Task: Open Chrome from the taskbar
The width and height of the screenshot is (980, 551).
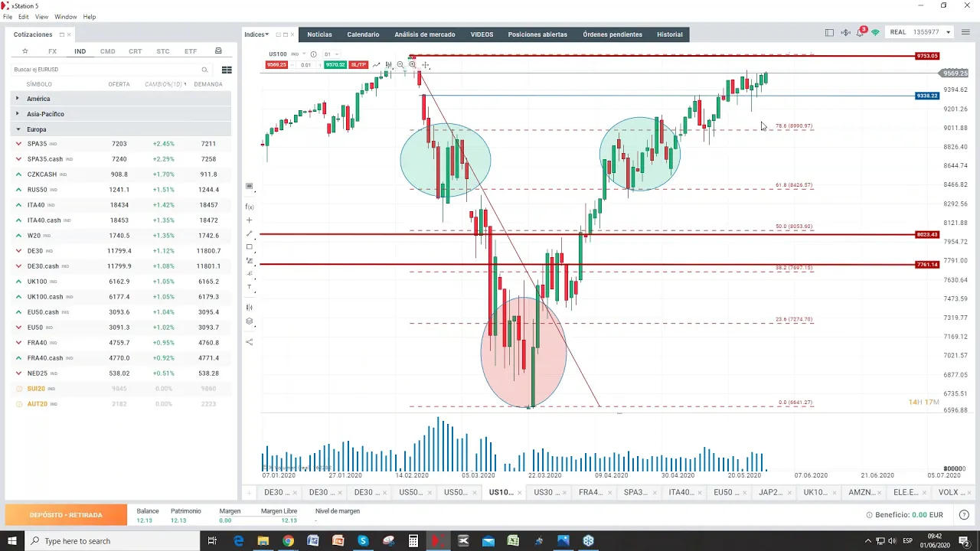Action: 288,541
